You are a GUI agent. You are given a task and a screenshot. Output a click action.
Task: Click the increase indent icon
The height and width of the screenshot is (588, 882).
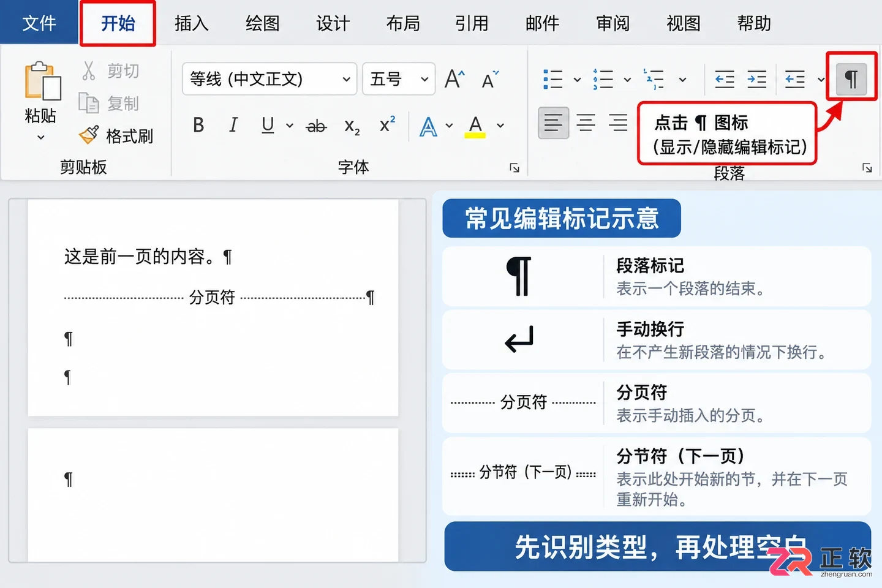click(x=756, y=79)
